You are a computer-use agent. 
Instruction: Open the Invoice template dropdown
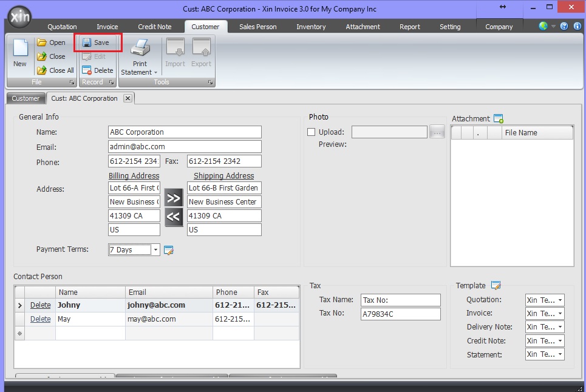(560, 314)
